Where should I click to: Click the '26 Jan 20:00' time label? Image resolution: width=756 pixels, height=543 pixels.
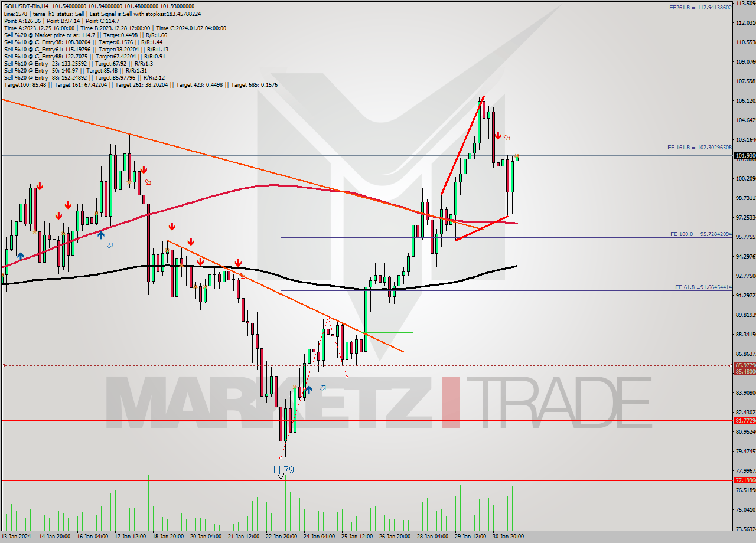[395, 537]
